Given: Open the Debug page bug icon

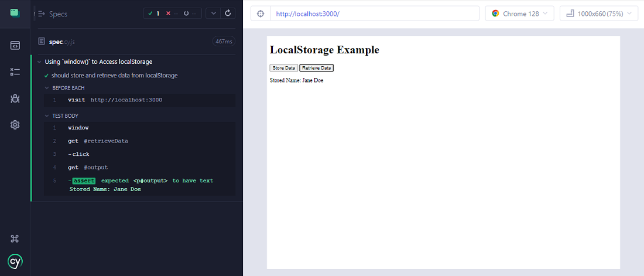Looking at the screenshot, I should coord(15,98).
